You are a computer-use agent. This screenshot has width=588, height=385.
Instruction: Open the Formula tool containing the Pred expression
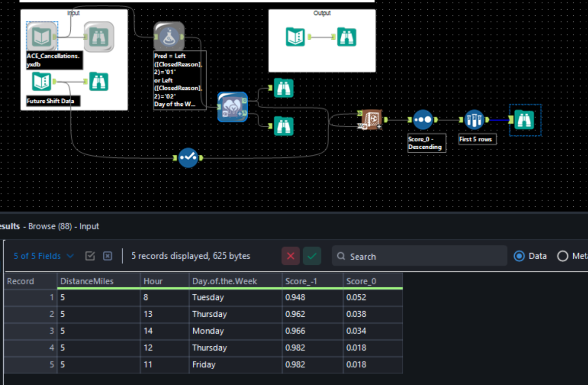pyautogui.click(x=168, y=37)
